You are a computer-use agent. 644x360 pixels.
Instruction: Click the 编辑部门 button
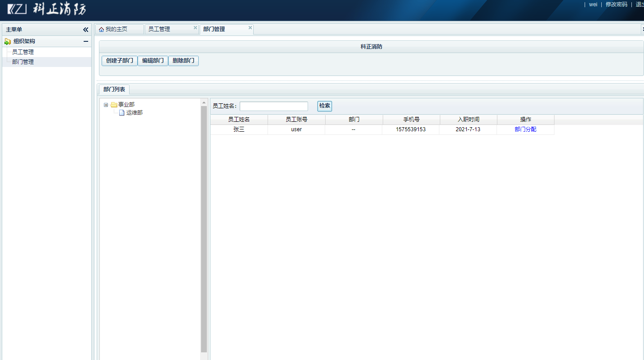click(153, 61)
